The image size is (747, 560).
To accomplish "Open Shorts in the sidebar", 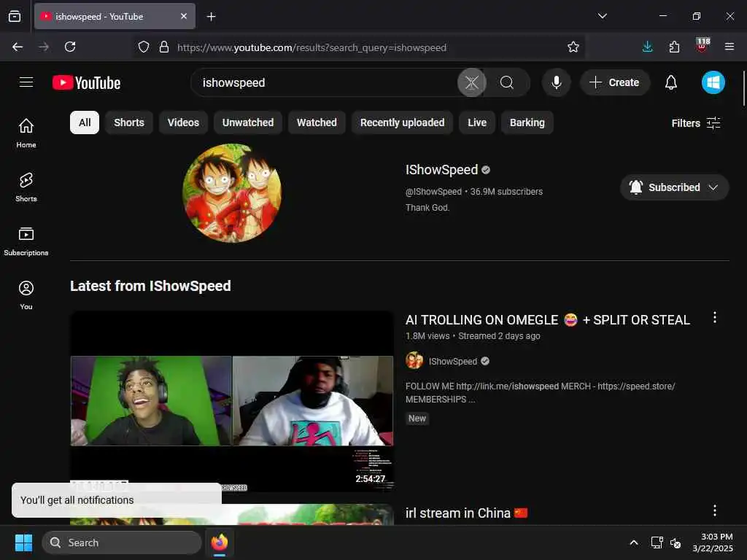I will coord(26,187).
